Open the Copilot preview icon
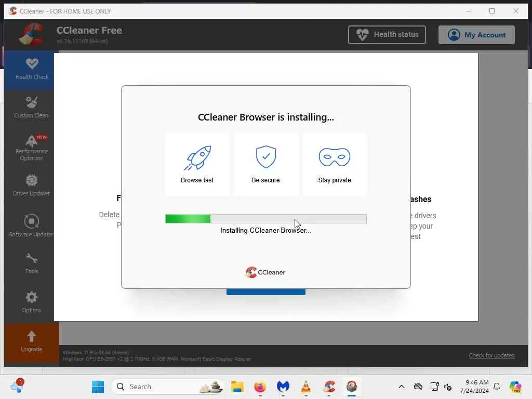532x399 pixels. pyautogui.click(x=515, y=387)
